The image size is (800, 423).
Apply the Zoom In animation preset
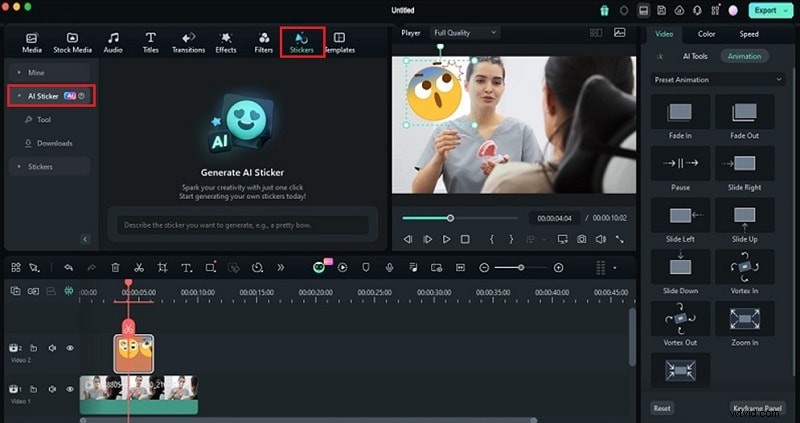744,324
